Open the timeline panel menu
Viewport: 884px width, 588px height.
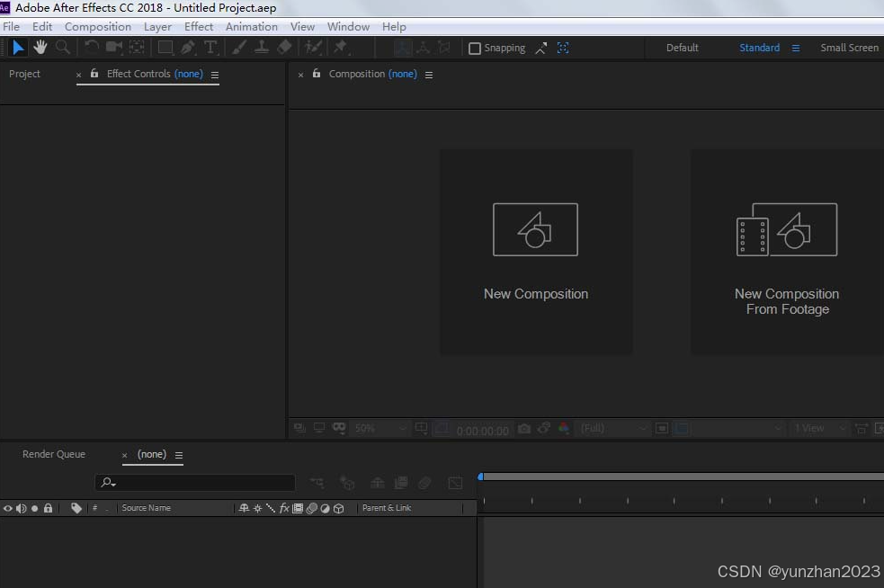179,455
